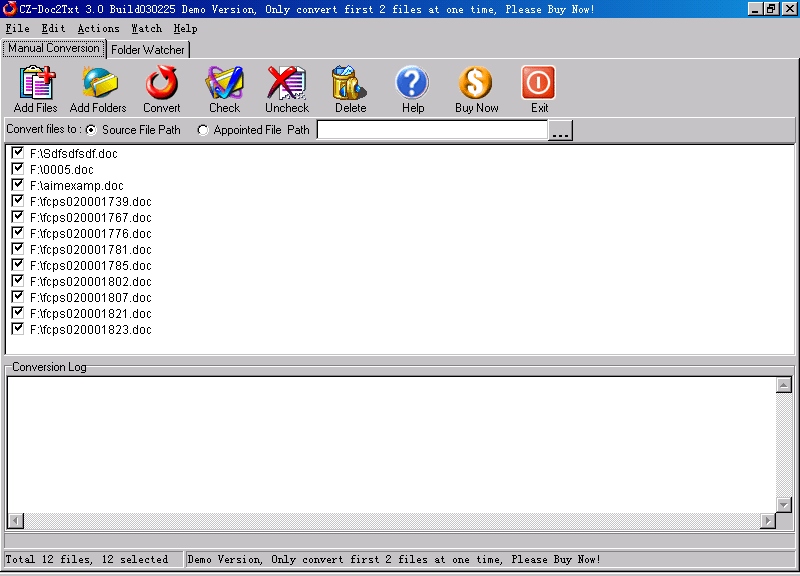
Task: Start conversion with the Convert icon
Action: pyautogui.click(x=161, y=84)
